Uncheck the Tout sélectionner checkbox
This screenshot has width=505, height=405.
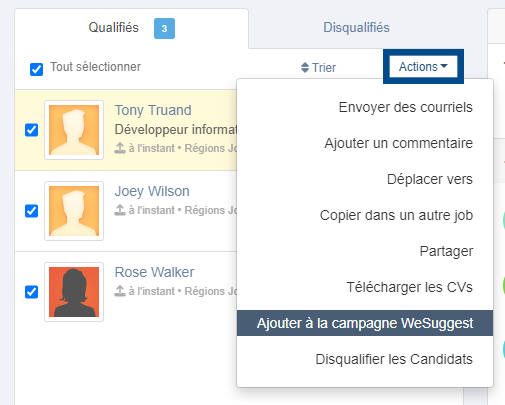pyautogui.click(x=36, y=69)
